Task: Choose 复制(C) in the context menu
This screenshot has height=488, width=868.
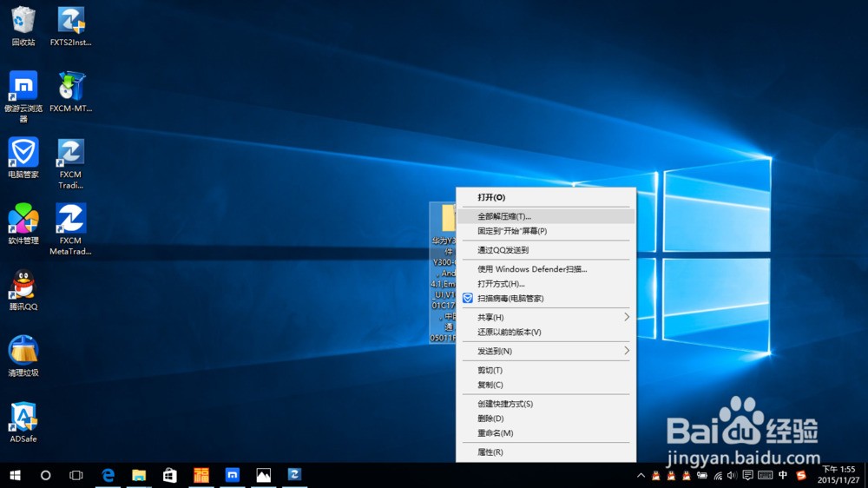Action: pyautogui.click(x=546, y=385)
